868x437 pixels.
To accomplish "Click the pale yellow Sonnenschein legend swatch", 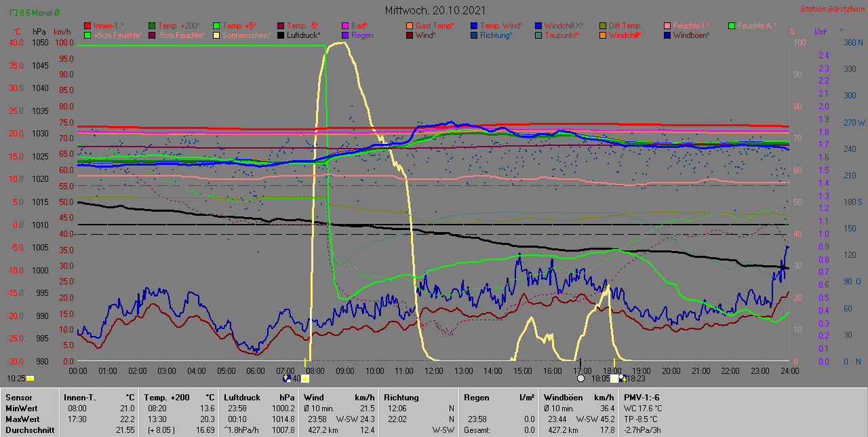I will 216,35.
